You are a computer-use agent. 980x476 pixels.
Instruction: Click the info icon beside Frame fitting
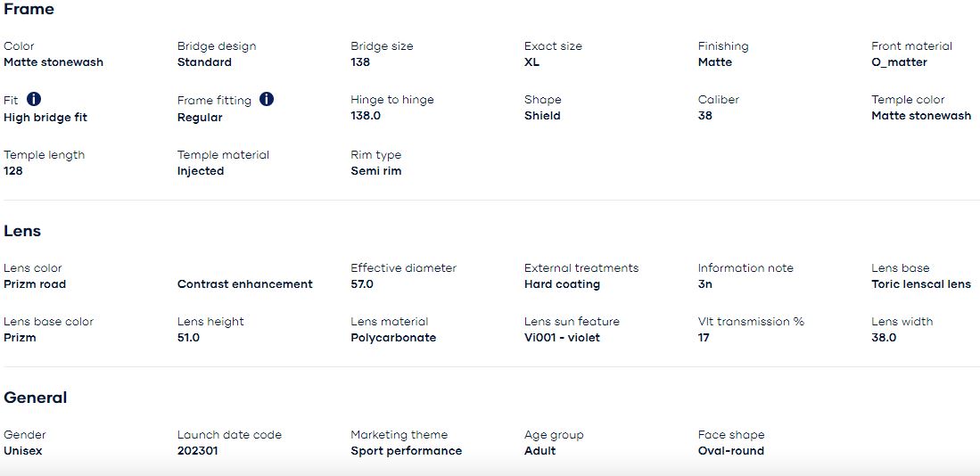pyautogui.click(x=267, y=99)
